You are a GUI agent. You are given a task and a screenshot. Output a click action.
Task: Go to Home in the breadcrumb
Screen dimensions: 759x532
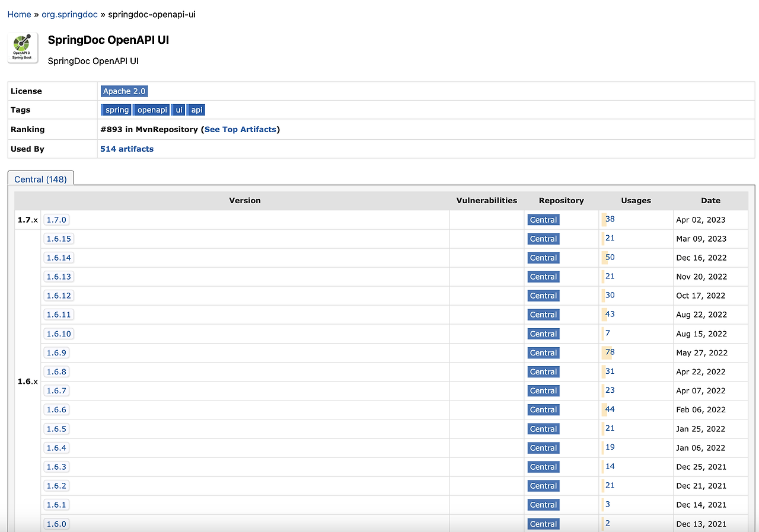[19, 14]
